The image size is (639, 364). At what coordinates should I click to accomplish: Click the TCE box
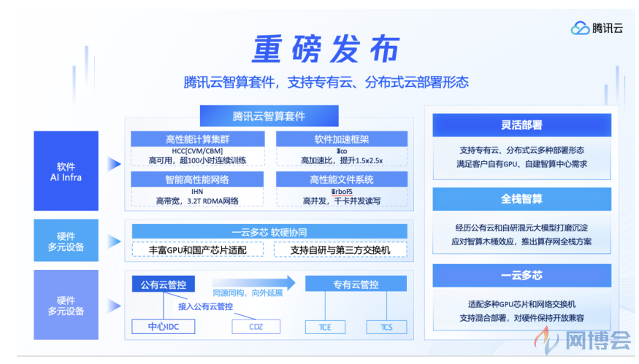click(x=325, y=328)
